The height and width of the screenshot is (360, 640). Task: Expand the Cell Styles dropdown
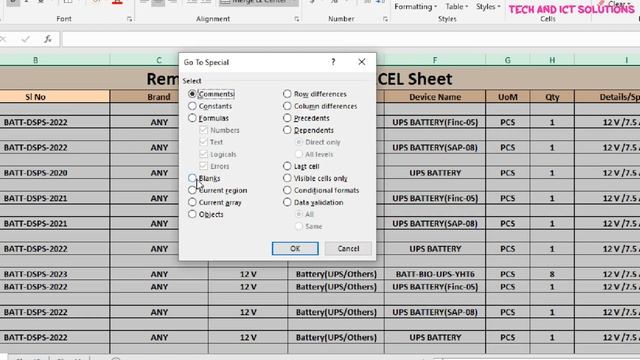488,7
